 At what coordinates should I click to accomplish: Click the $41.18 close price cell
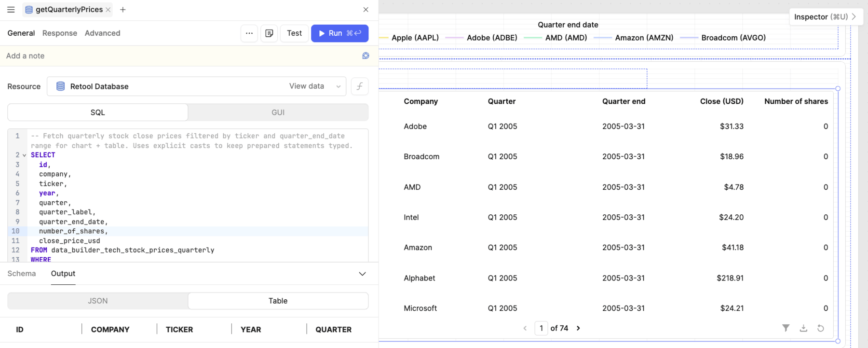(732, 248)
